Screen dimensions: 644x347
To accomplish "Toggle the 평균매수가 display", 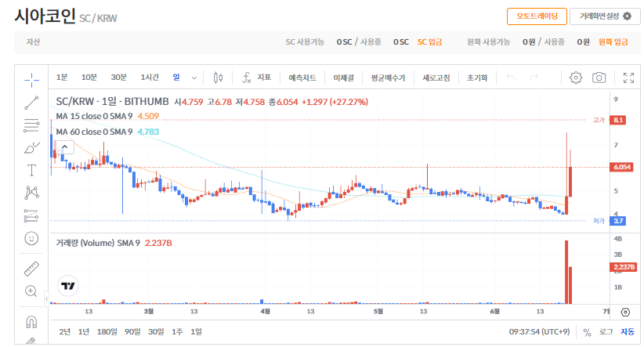I will [388, 78].
